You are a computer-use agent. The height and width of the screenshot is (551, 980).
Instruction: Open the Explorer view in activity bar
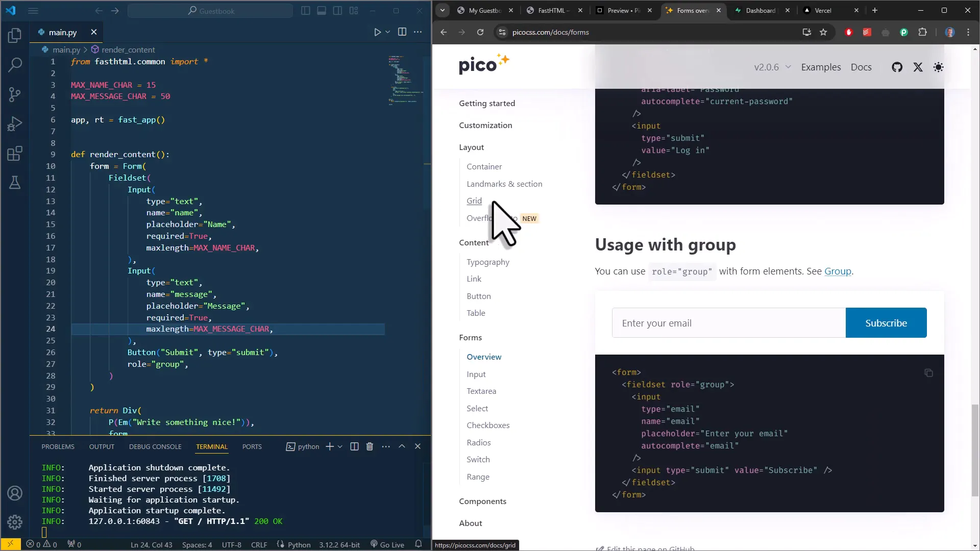[15, 36]
